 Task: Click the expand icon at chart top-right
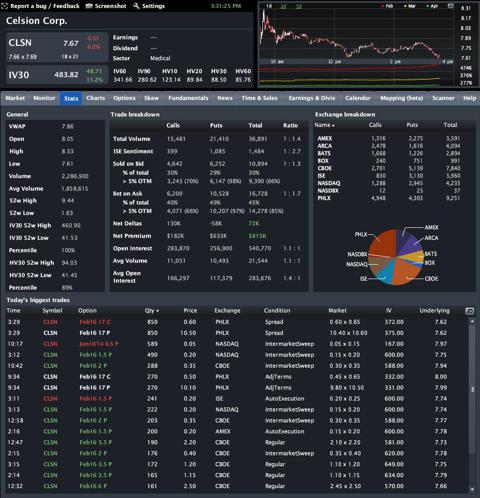pos(451,6)
